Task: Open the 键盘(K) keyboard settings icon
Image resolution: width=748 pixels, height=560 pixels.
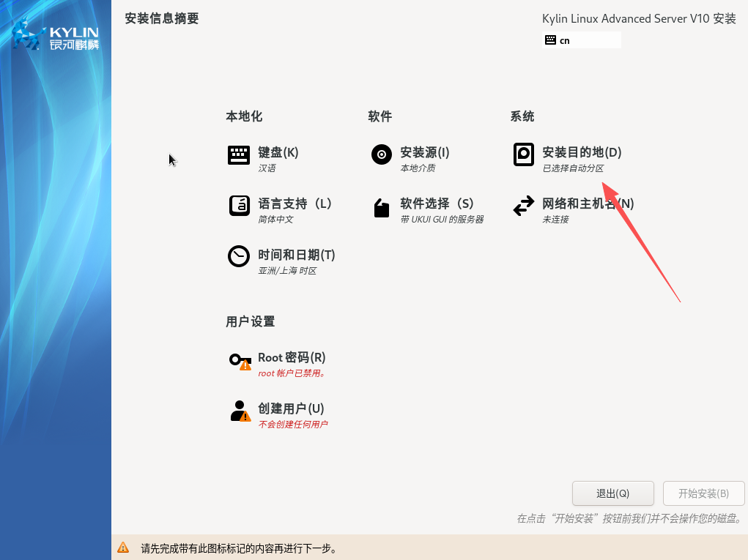Action: point(238,154)
